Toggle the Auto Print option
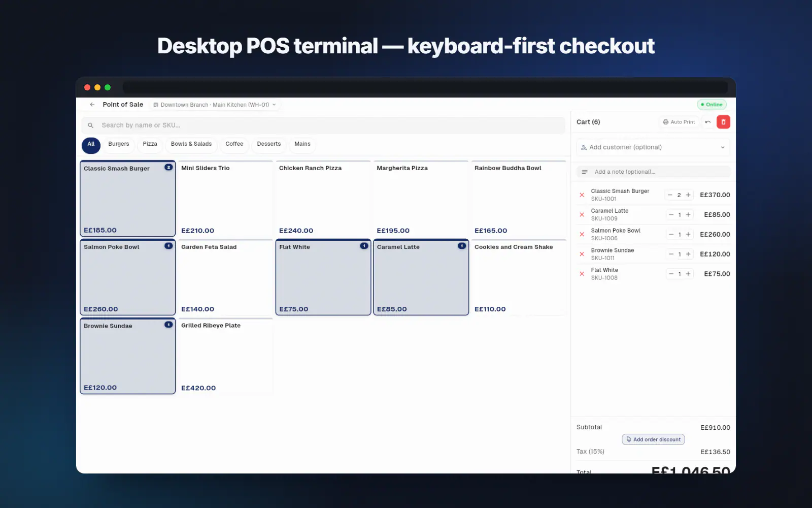Screen dimensions: 812x508 point(679,122)
